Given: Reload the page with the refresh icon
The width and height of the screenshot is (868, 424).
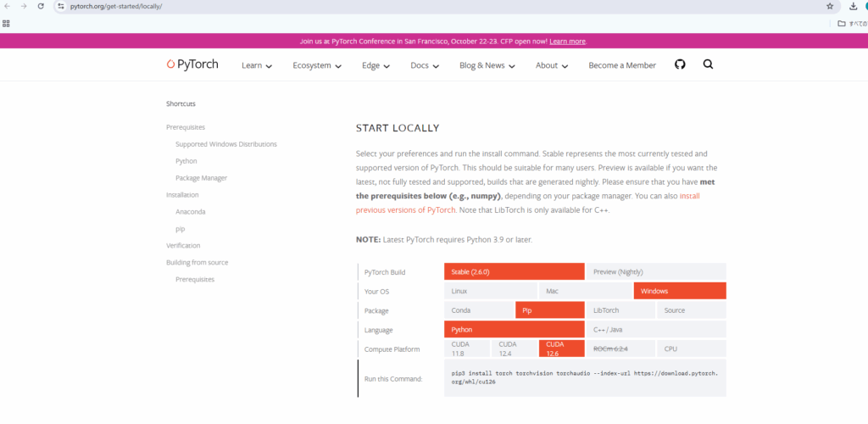Looking at the screenshot, I should point(41,6).
